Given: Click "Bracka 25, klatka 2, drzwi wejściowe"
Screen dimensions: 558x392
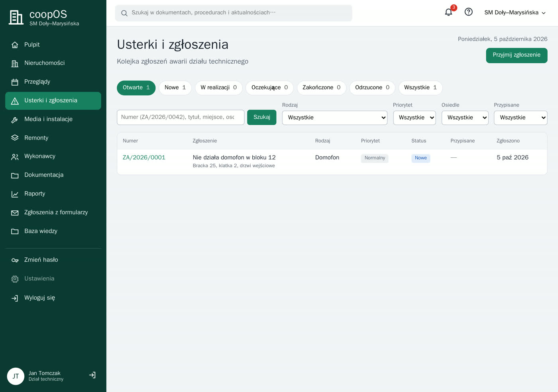Looking at the screenshot, I should click(x=234, y=166).
